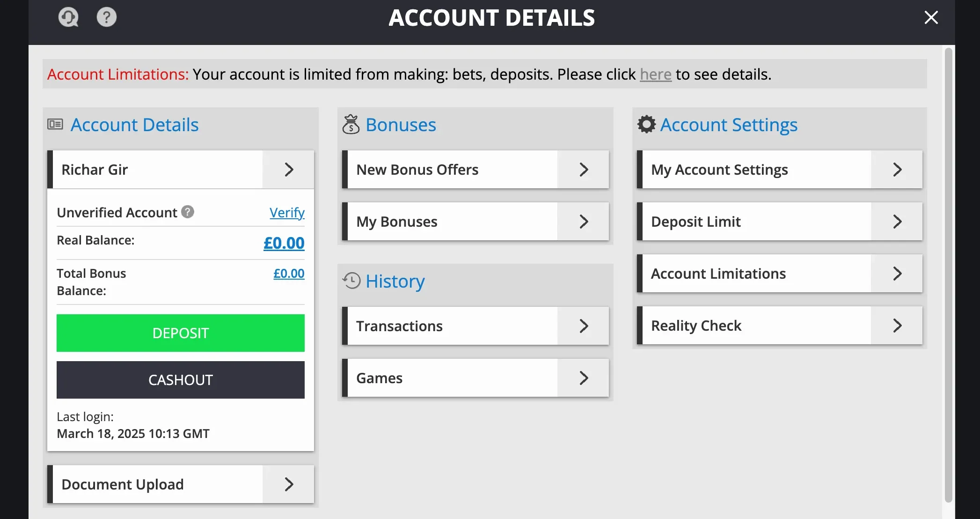Expand the Document Upload chevron
Viewport: 980px width, 519px height.
(289, 484)
